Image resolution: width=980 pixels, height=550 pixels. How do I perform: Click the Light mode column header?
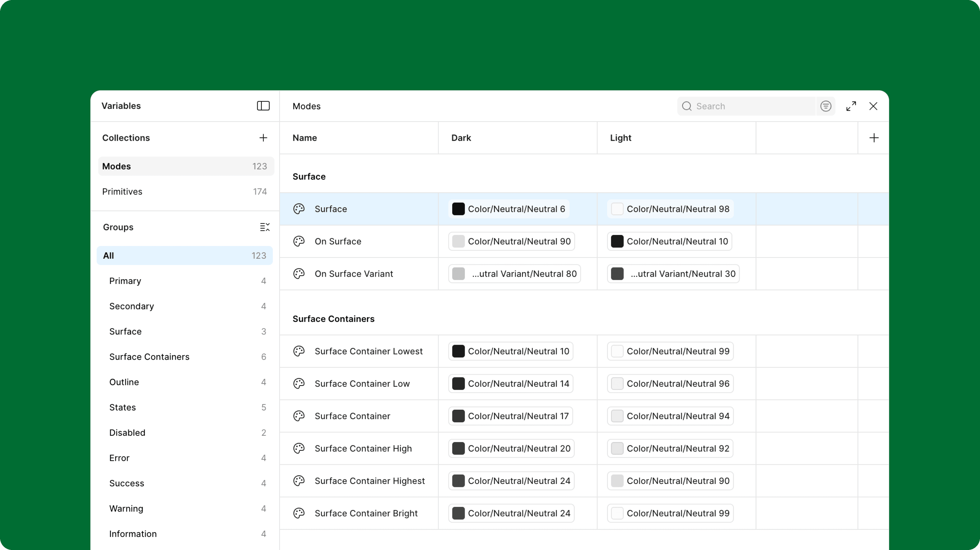620,138
